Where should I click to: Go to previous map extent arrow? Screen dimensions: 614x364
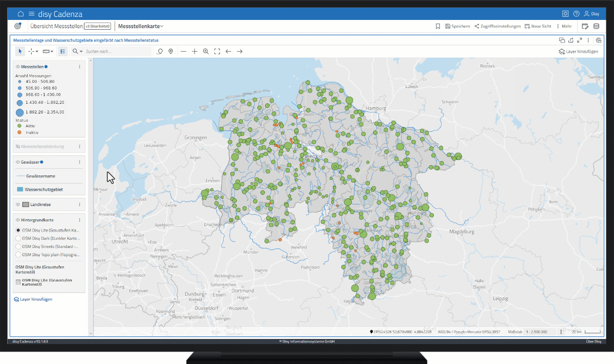tap(228, 51)
